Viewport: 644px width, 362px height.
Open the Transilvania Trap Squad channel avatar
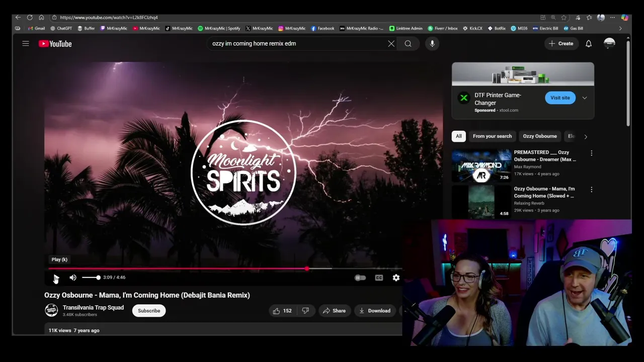[51, 311]
